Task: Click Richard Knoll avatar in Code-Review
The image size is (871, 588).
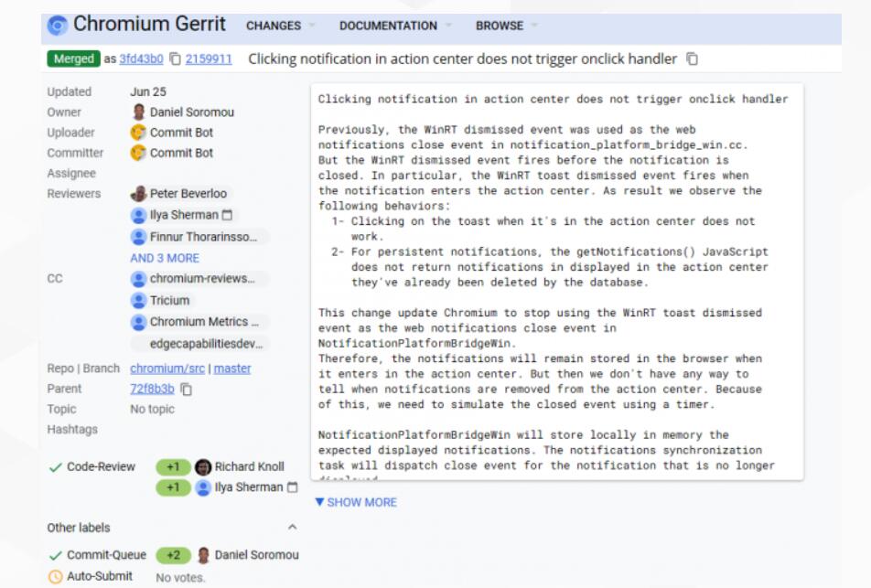Action: click(x=203, y=467)
